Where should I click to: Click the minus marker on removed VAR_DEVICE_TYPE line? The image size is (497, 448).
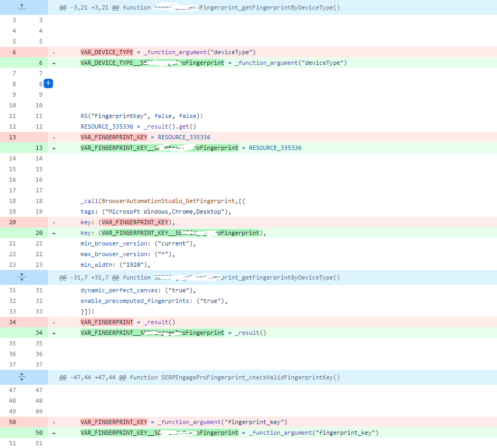[54, 52]
